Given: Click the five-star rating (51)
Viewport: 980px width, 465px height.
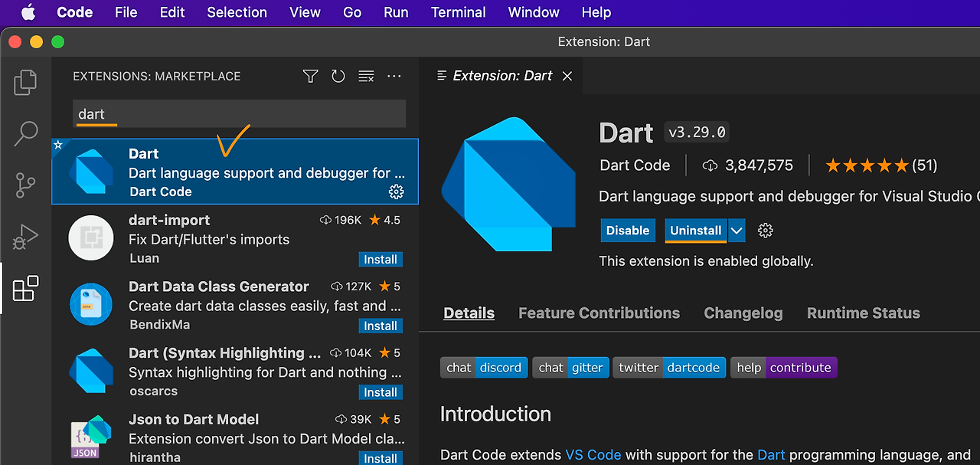Looking at the screenshot, I should 881,165.
